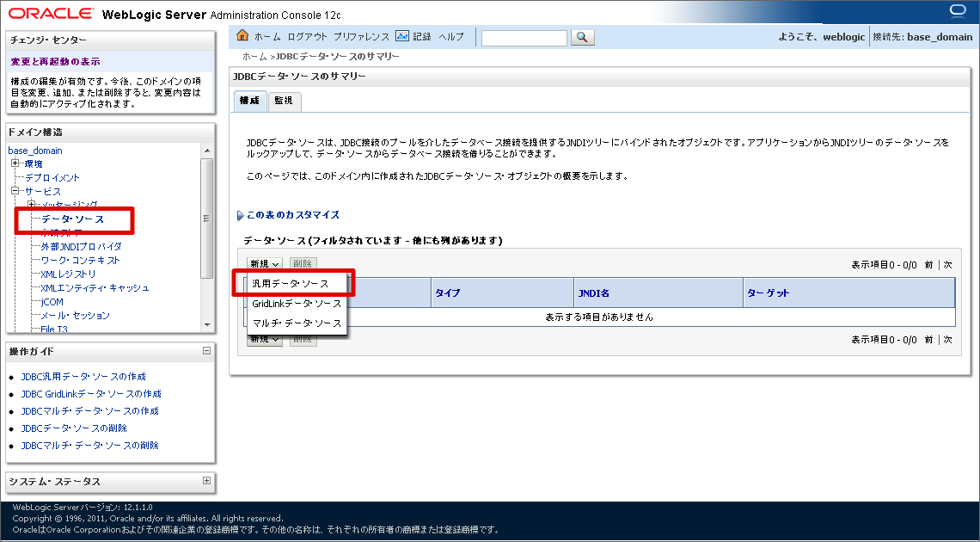Click the domain tree scroll up arrow
Image resolution: width=980 pixels, height=542 pixels.
[207, 151]
